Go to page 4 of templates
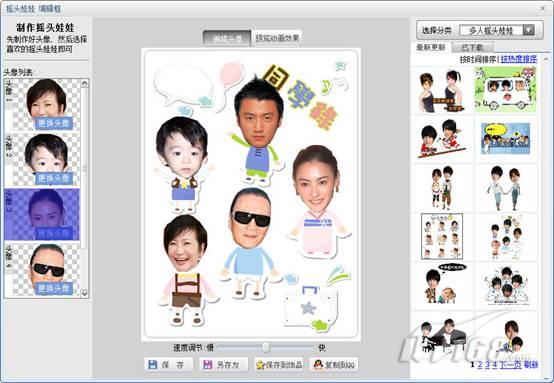554x383 pixels. (495, 365)
